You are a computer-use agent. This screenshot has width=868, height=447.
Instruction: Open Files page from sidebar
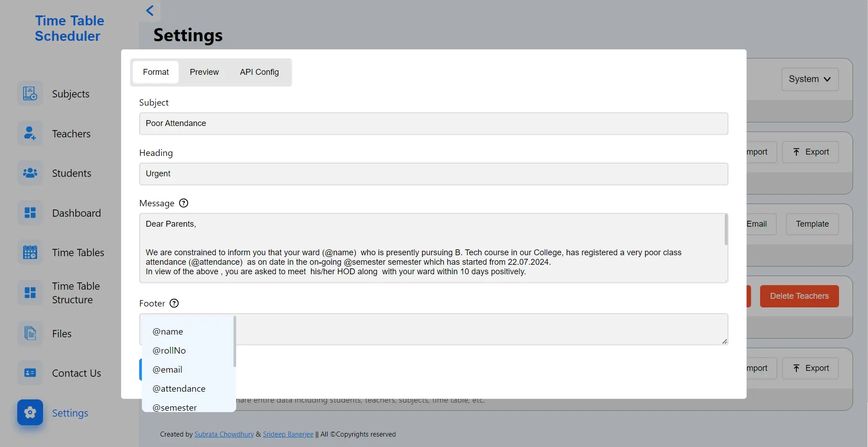pyautogui.click(x=62, y=334)
